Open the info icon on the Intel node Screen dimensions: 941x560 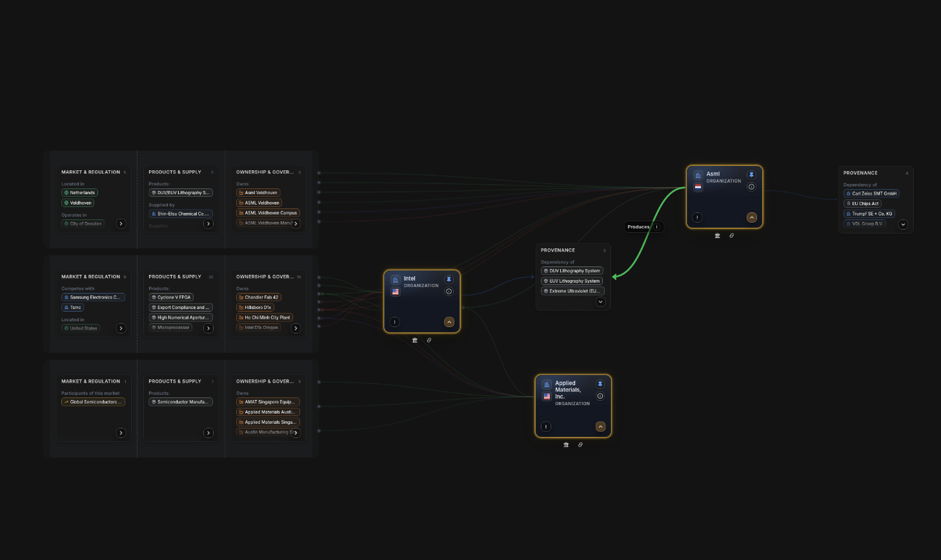pos(449,291)
